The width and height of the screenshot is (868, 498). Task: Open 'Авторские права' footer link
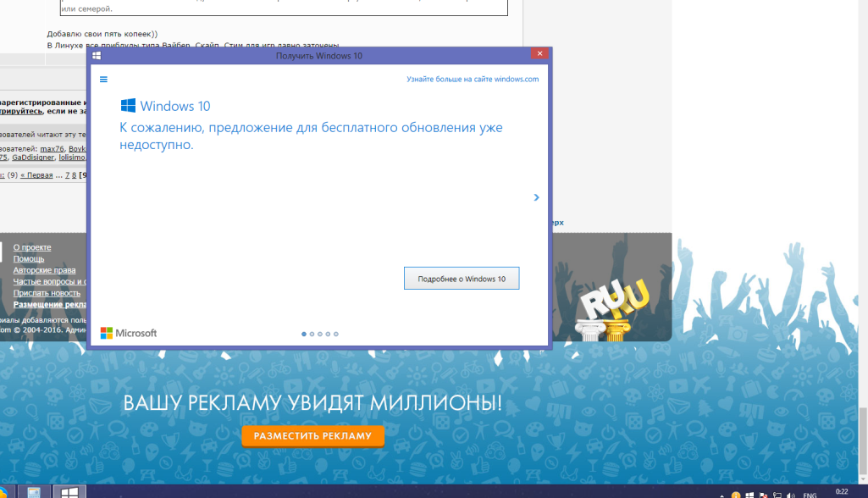tap(44, 270)
